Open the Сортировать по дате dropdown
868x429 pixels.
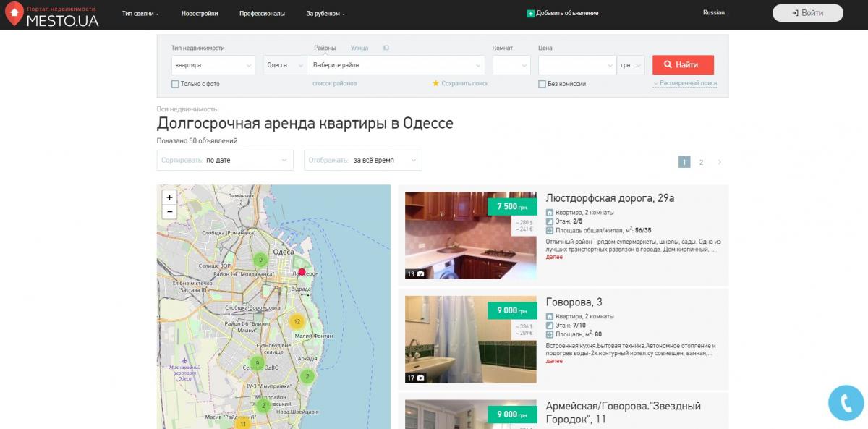pos(225,160)
